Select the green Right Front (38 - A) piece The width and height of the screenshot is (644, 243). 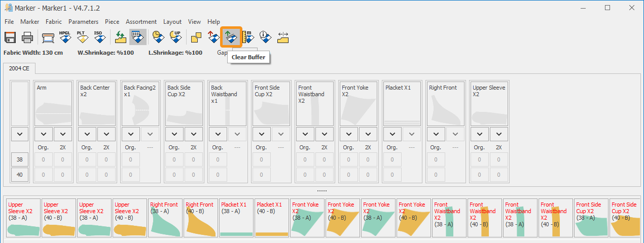point(165,219)
